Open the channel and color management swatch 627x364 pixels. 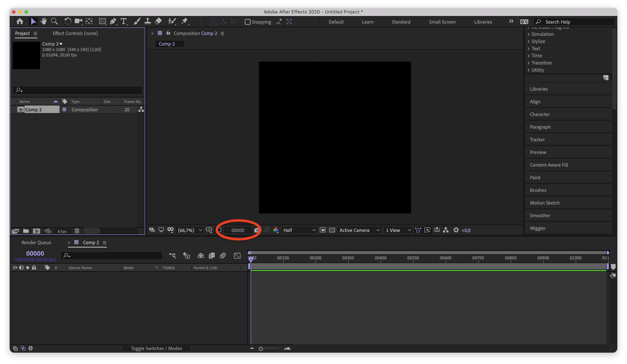pos(276,230)
